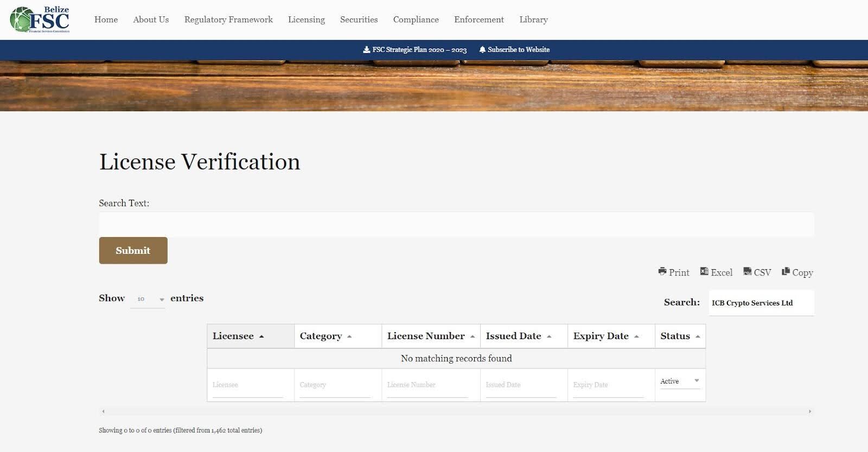The image size is (868, 452).
Task: Export table to Excel
Action: 716,272
